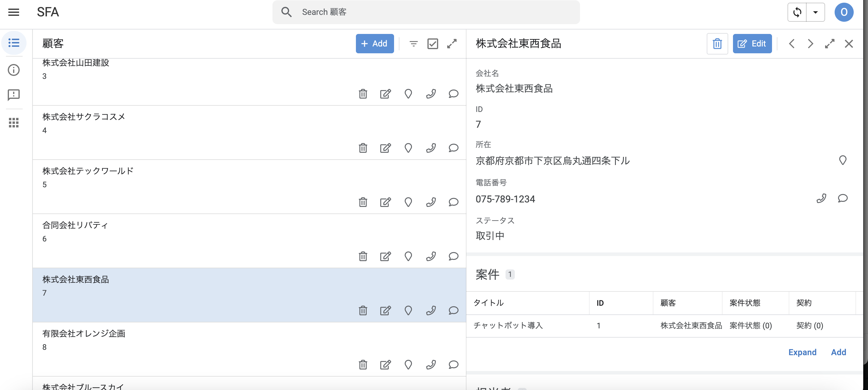Message 株式会社テックワールド via chat icon

(x=454, y=202)
